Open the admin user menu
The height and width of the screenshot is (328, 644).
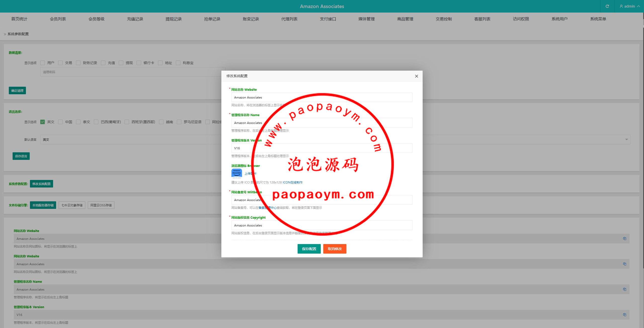click(630, 6)
